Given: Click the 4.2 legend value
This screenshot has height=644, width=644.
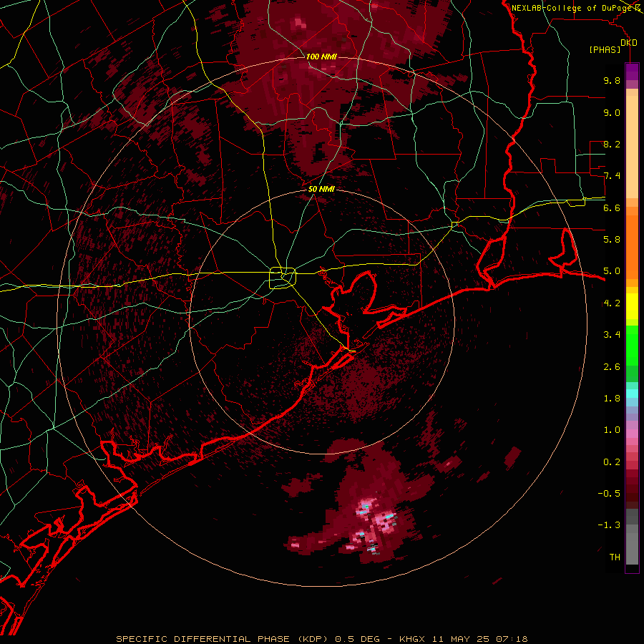Looking at the screenshot, I should (612, 303).
